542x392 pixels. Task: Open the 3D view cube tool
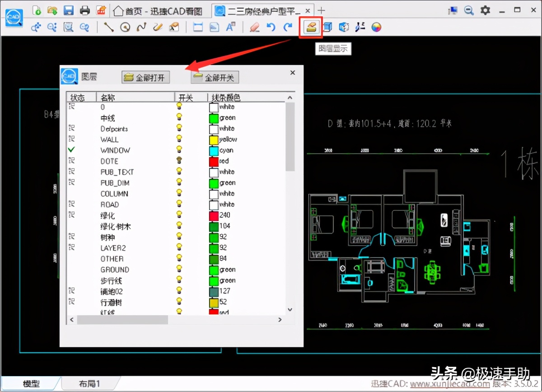pyautogui.click(x=327, y=27)
